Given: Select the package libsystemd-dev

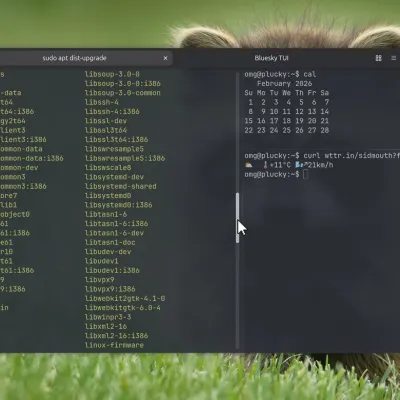Looking at the screenshot, I should [x=114, y=177].
